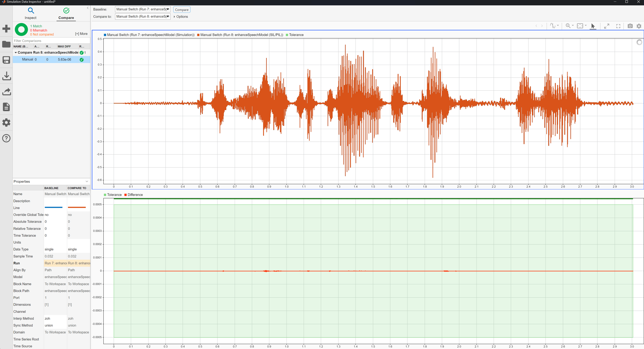Activate the arrow select pointer tool

pyautogui.click(x=593, y=26)
